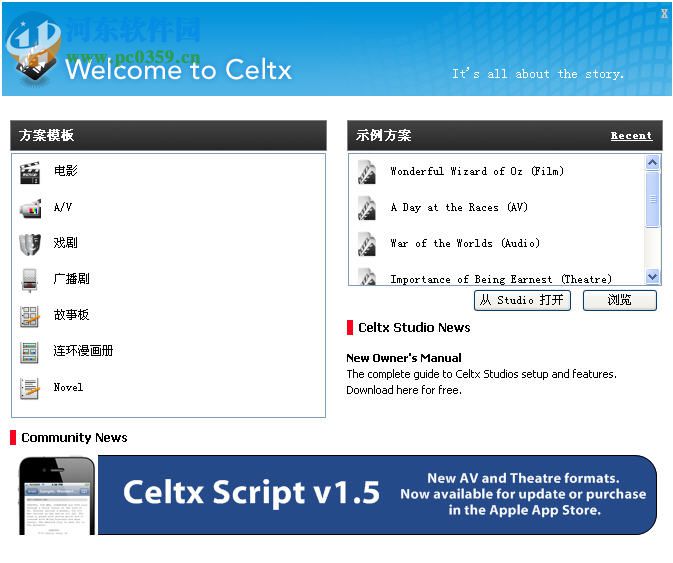
Task: Click the A Day at the Races sample icon
Action: pos(367,209)
